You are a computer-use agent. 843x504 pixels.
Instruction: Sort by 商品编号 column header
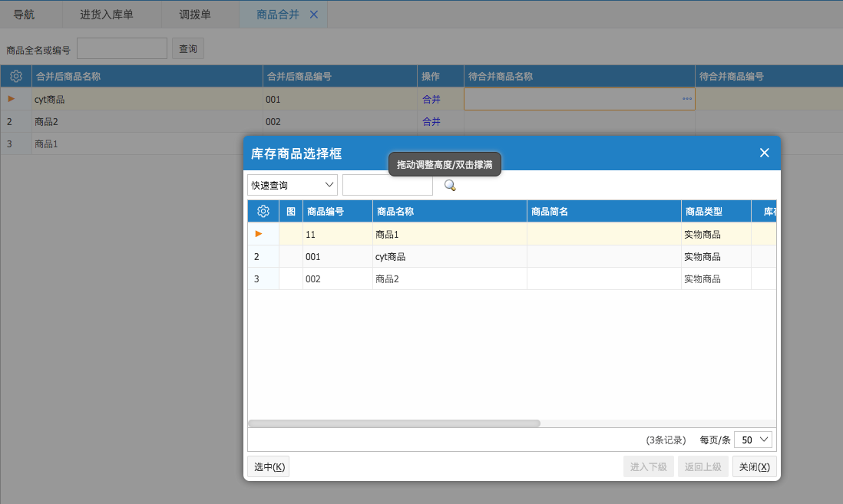coord(337,212)
